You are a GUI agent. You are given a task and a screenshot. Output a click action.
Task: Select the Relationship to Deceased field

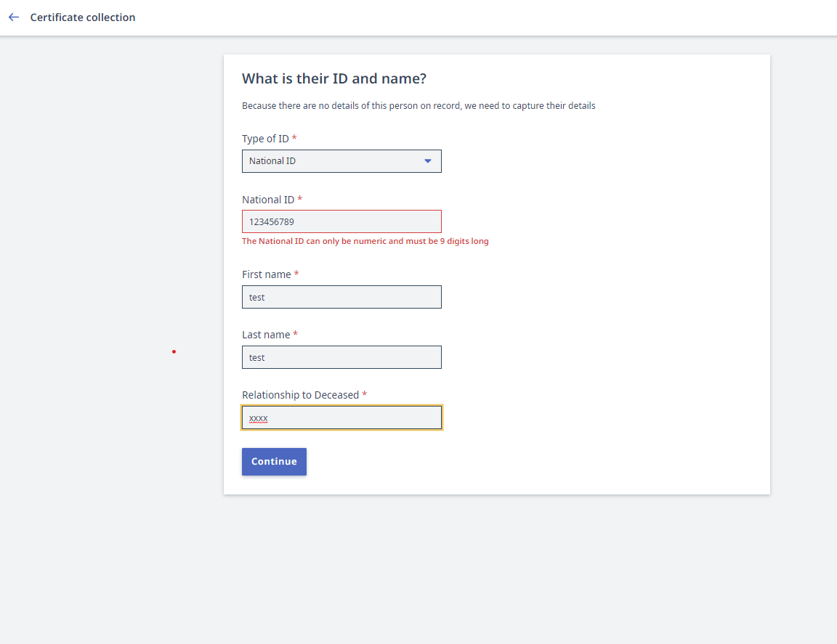[x=341, y=417]
